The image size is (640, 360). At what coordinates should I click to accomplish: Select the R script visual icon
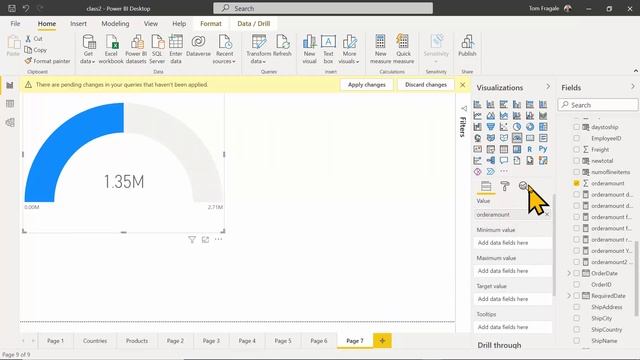click(x=530, y=149)
